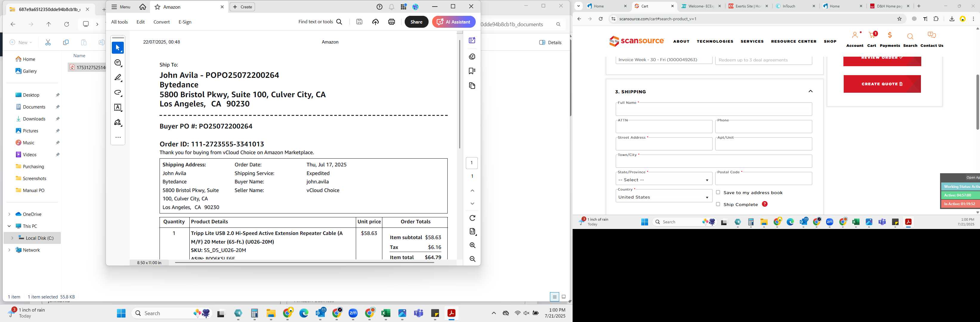Viewport: 980px width, 322px height.
Task: Open All tools in Acrobat
Action: pyautogui.click(x=120, y=22)
